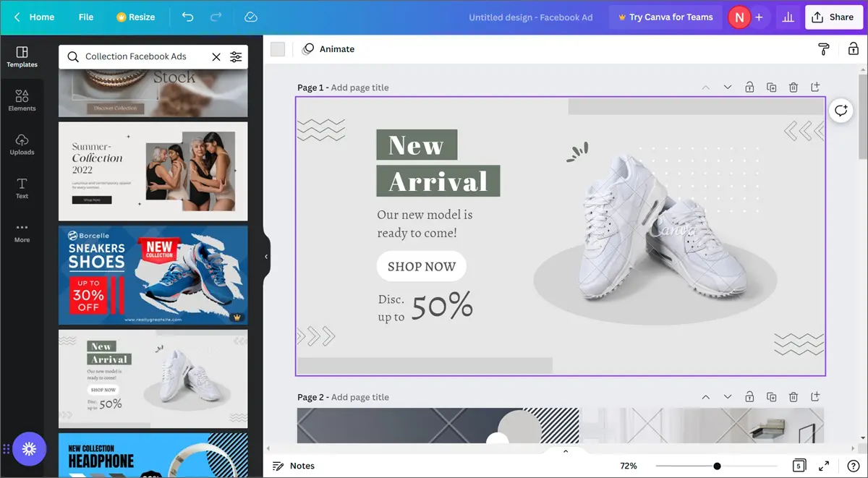Select the blue Sneakers Shoes template thumbnail
The height and width of the screenshot is (478, 868).
coord(153,275)
